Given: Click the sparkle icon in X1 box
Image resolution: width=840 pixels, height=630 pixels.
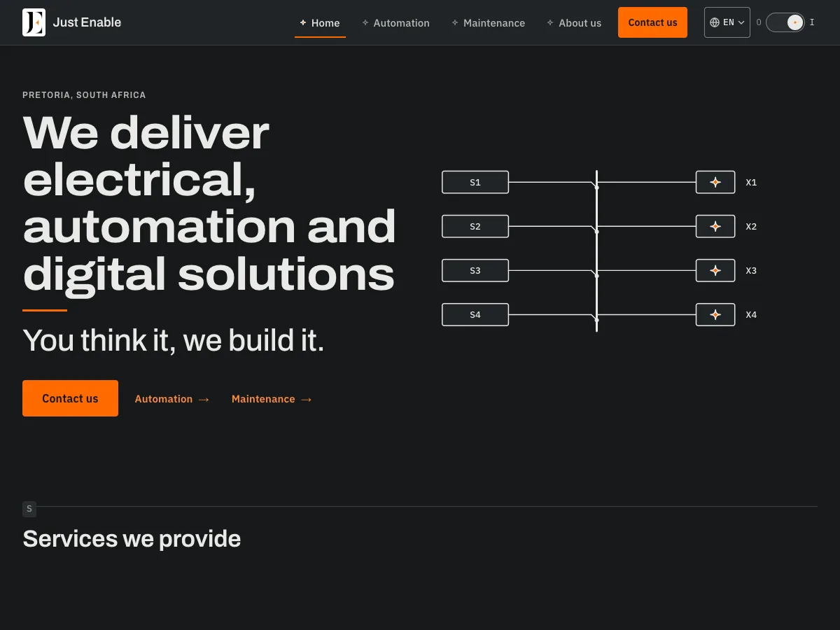Looking at the screenshot, I should pos(715,182).
